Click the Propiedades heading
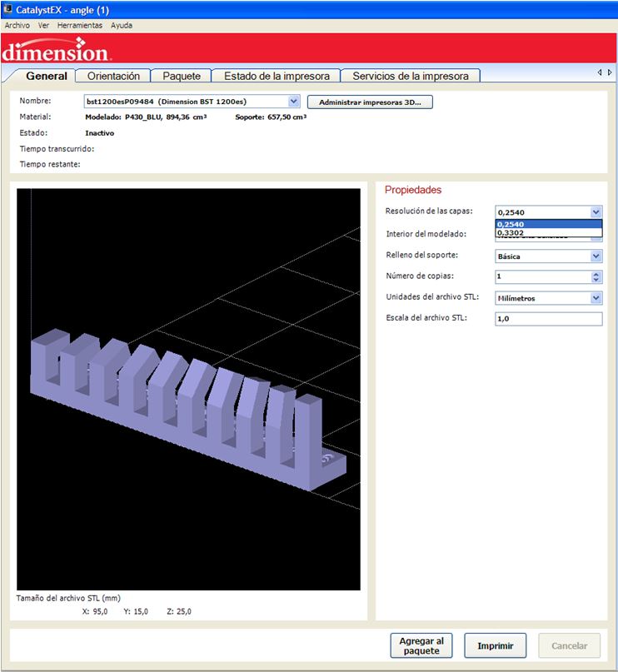 click(x=413, y=190)
